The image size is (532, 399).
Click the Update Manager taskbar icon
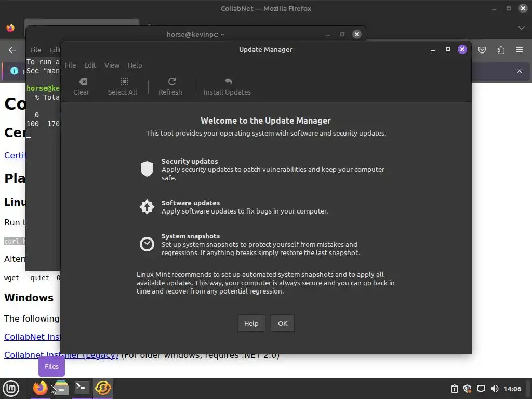[x=103, y=388]
